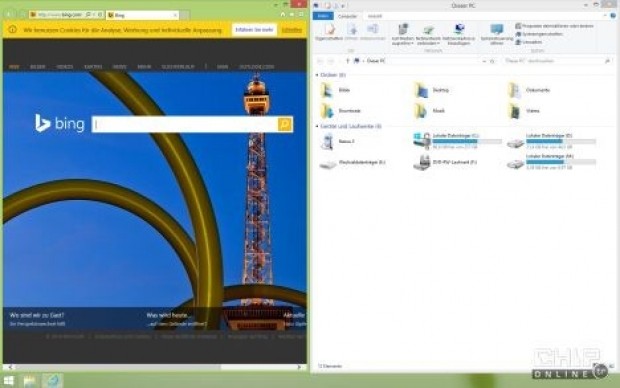The height and width of the screenshot is (388, 620).
Task: Click the Explorer back arrow
Action: (320, 61)
